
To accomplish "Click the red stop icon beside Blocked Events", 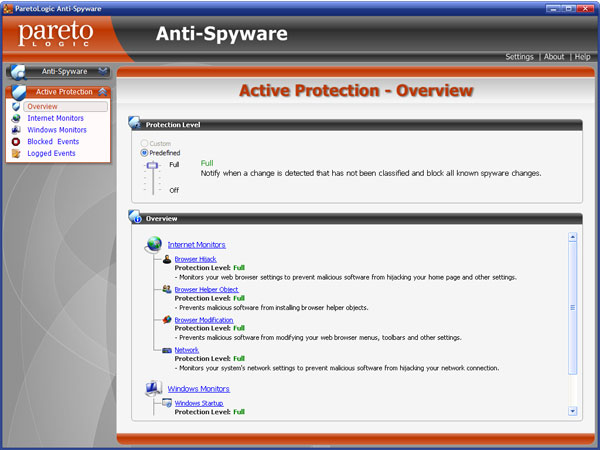I will [x=16, y=142].
